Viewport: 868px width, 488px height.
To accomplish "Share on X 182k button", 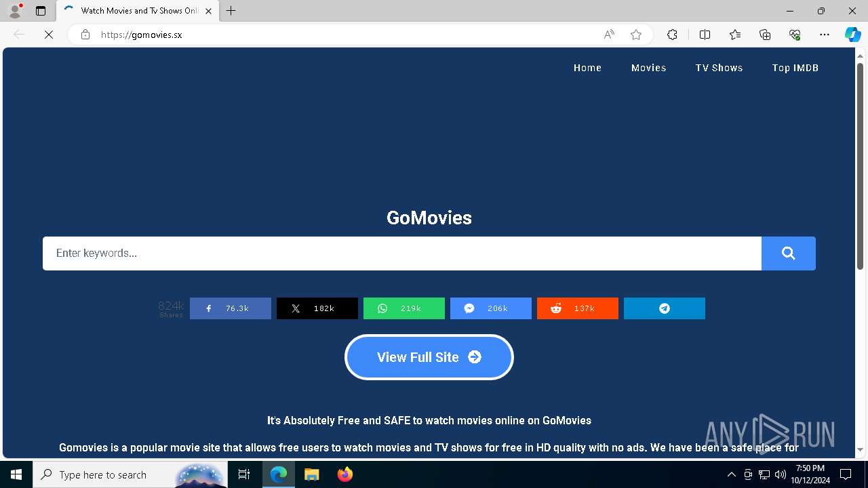I will (x=317, y=308).
